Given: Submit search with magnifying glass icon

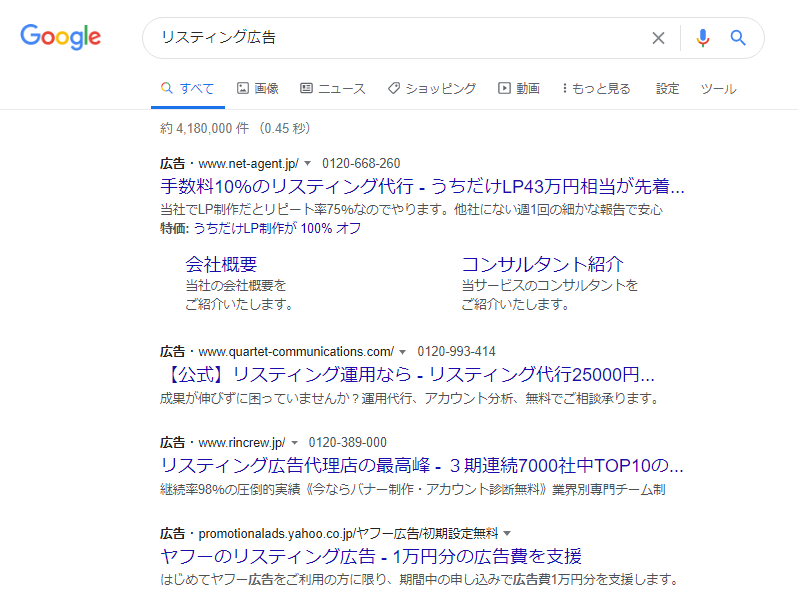Looking at the screenshot, I should [738, 38].
